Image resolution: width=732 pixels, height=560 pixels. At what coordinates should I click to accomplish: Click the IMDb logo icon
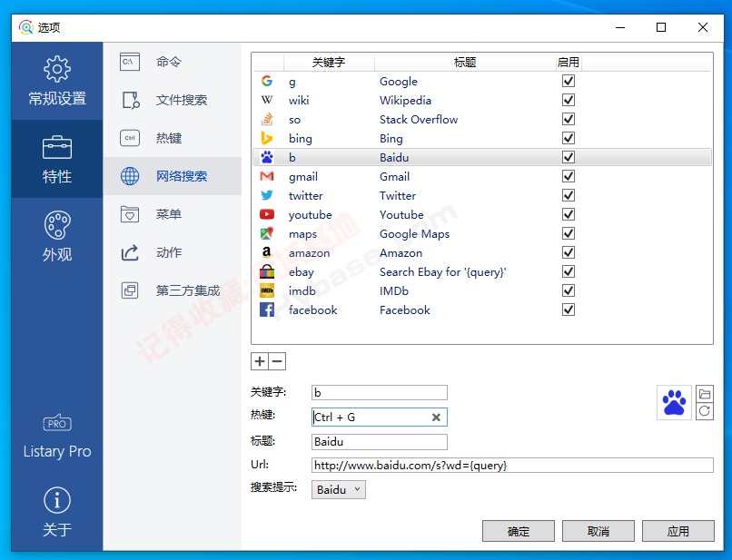click(267, 290)
